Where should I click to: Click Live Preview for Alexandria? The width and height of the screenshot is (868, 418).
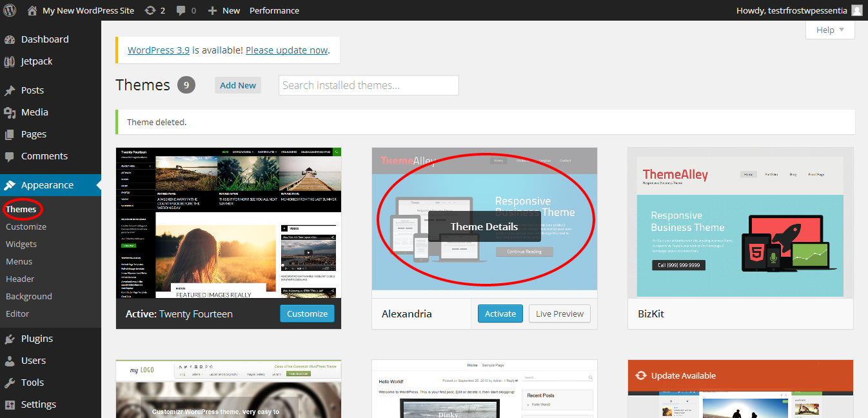tap(559, 313)
